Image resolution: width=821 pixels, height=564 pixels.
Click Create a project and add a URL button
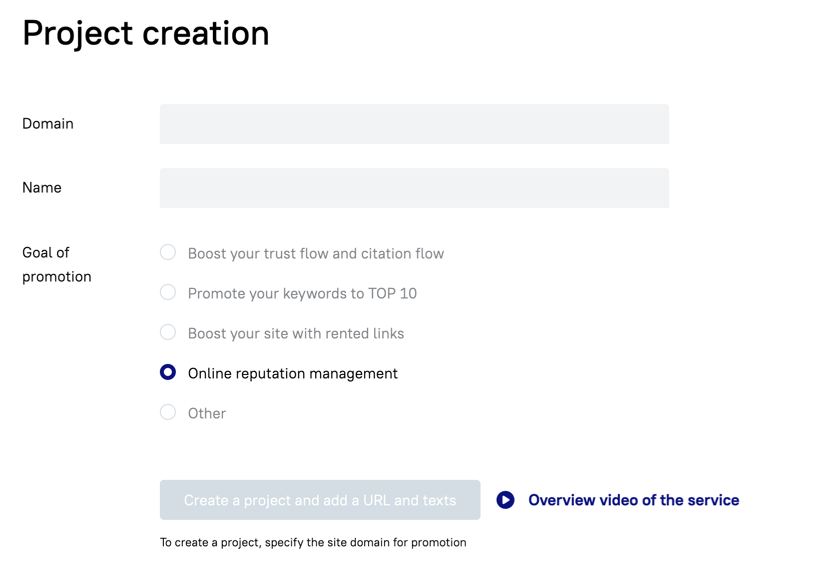(320, 500)
